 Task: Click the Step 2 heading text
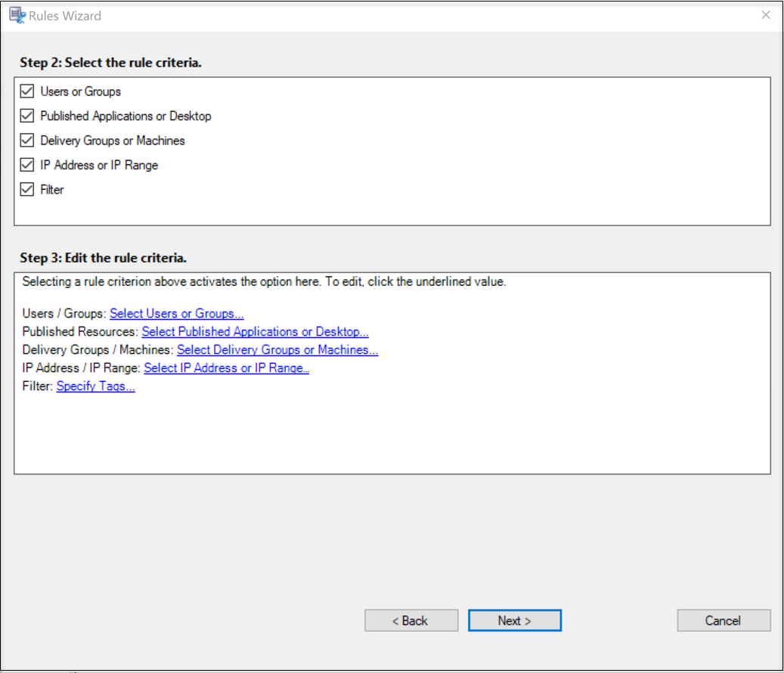[110, 63]
